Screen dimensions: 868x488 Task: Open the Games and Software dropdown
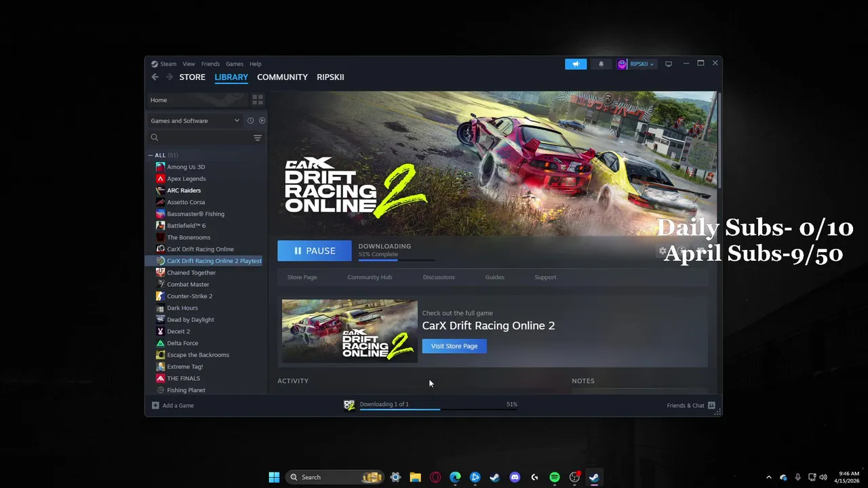coord(195,121)
